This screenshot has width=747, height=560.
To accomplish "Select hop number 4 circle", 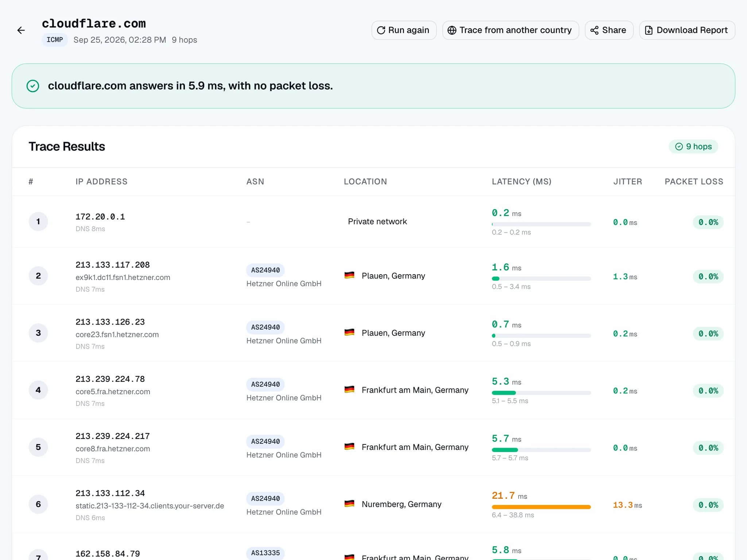I will [x=38, y=390].
